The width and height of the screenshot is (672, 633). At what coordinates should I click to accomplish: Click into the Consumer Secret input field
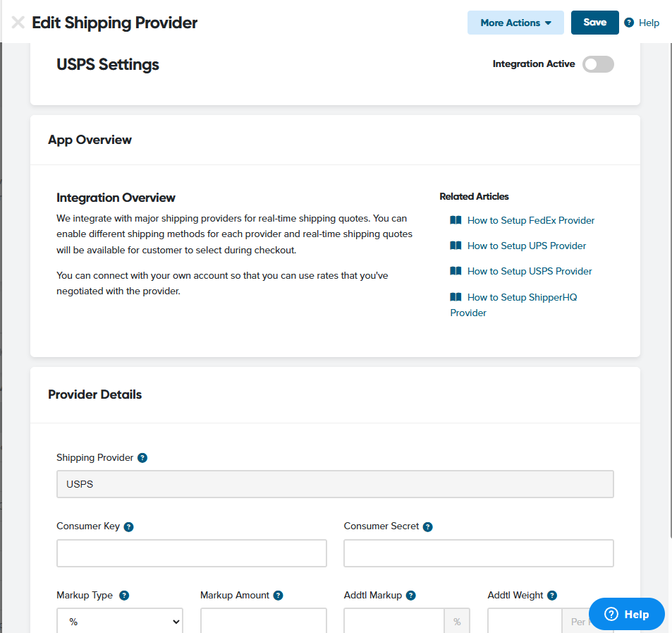(478, 553)
